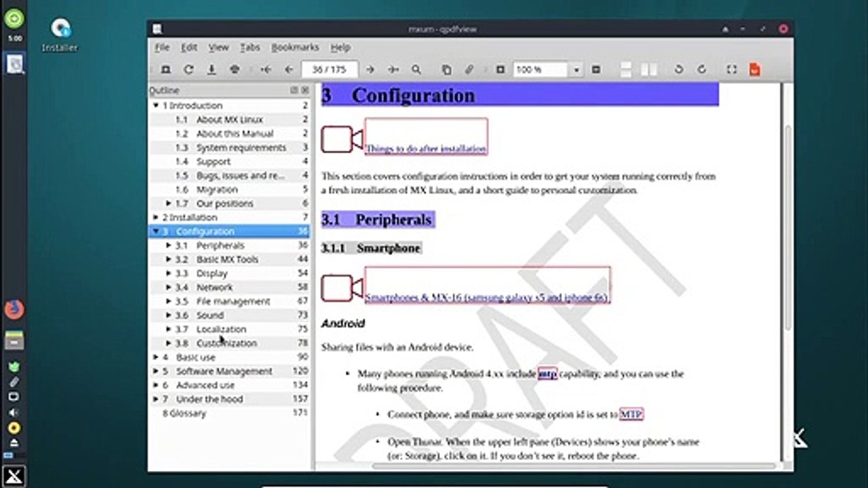Toggle copy to clipboard mode
Viewport: 868px width, 488px height.
tap(446, 70)
